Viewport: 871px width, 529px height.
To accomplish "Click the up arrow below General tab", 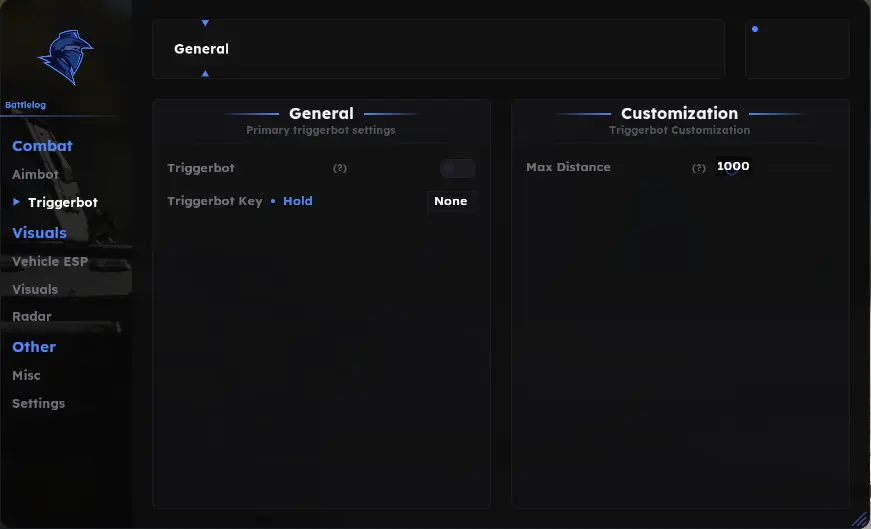I will [x=206, y=73].
